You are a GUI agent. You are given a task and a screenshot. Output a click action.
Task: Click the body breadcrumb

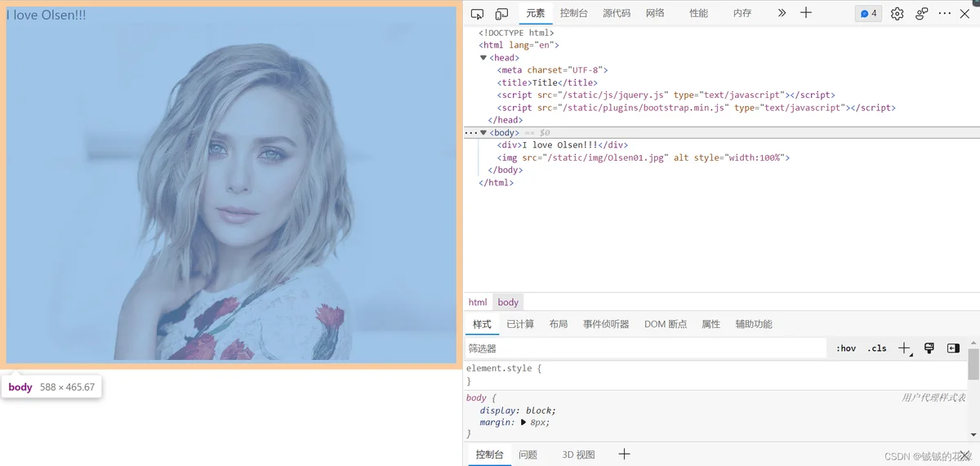[508, 302]
